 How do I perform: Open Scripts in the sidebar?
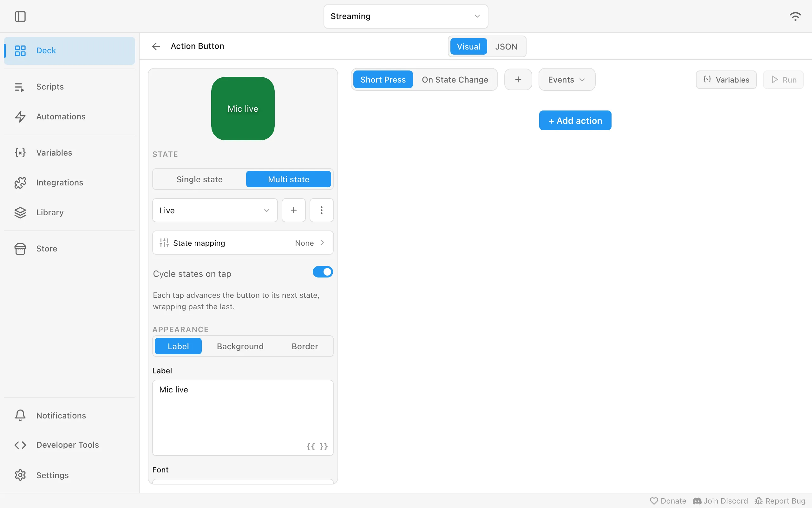(x=69, y=87)
